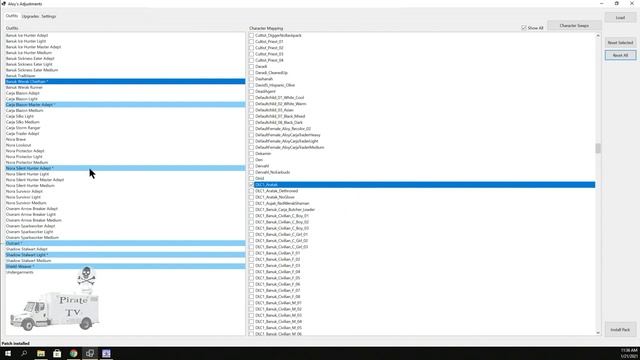Screen dimensions: 640x360
Task: Open Character Swaps
Action: coord(574,25)
